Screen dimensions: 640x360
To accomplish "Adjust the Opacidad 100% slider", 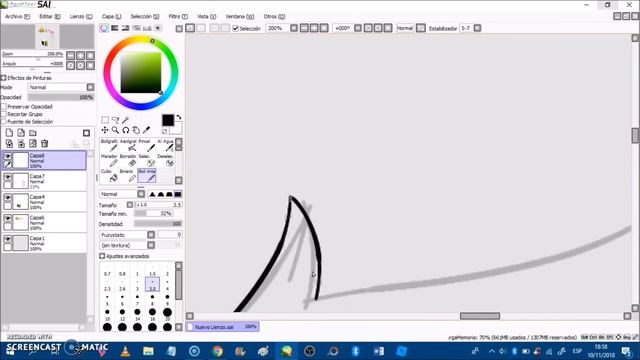I will click(61, 97).
